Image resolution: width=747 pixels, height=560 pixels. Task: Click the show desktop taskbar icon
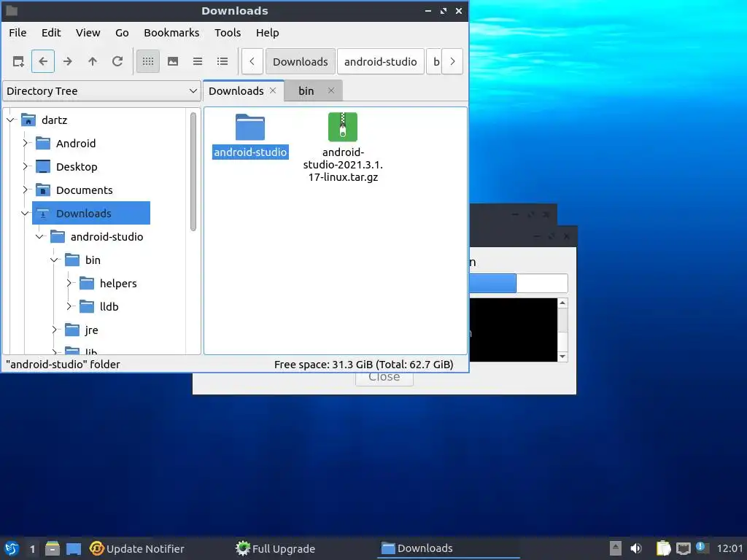coord(74,548)
